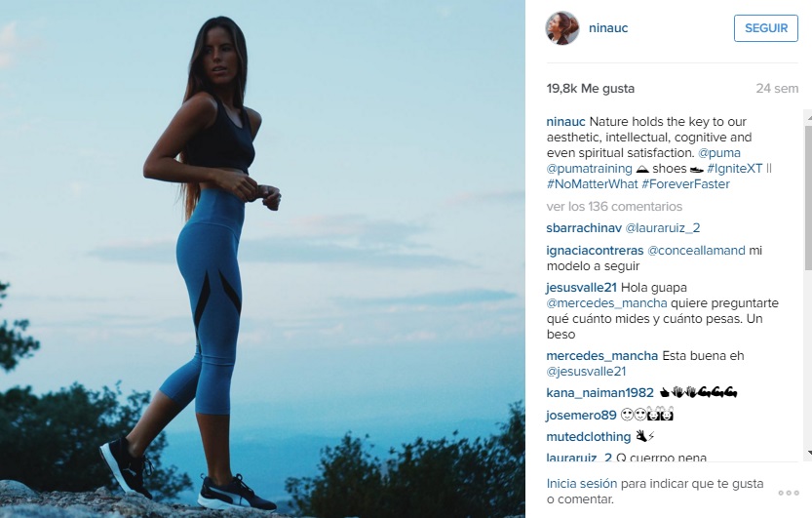
Task: Click 'Inicia sesión' login link
Action: 582,483
